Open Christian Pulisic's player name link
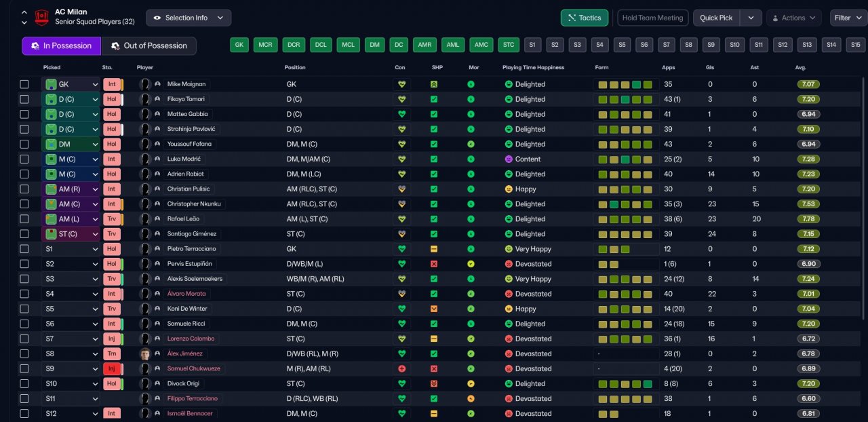The image size is (868, 422). [x=189, y=189]
